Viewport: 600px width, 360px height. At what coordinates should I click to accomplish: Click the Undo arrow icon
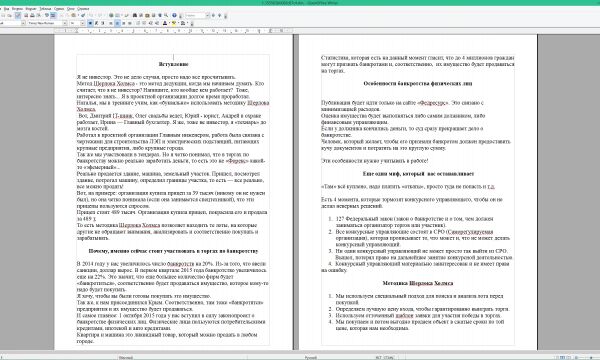click(x=91, y=15)
